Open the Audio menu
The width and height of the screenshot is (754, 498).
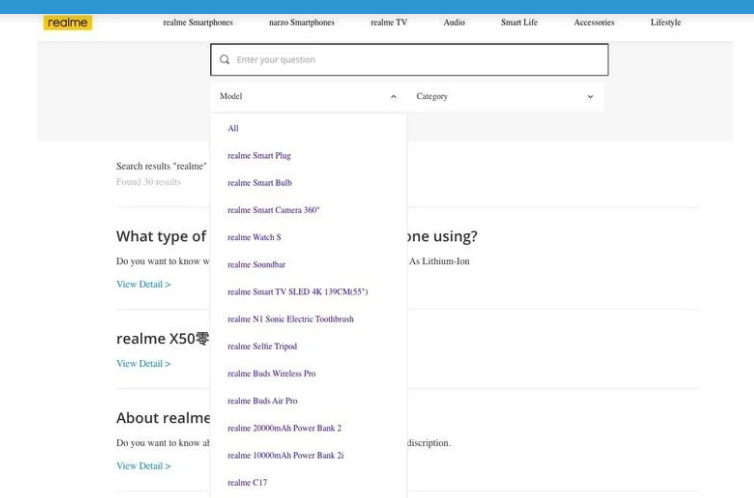pos(454,23)
